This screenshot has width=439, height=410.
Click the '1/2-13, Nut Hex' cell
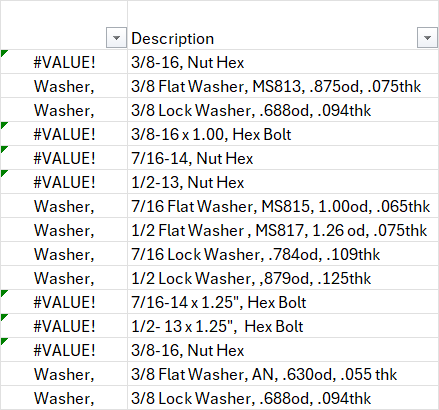[283, 182]
